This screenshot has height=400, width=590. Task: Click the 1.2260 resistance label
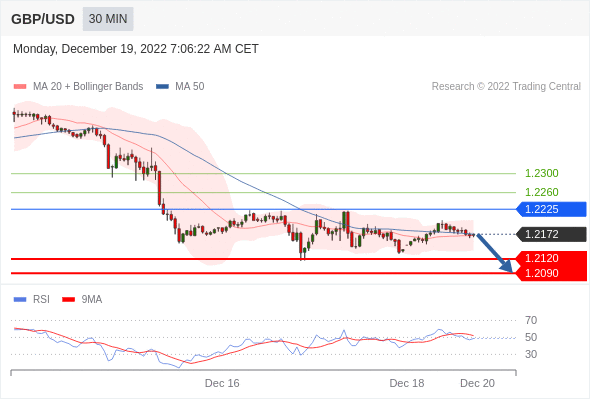pos(542,192)
